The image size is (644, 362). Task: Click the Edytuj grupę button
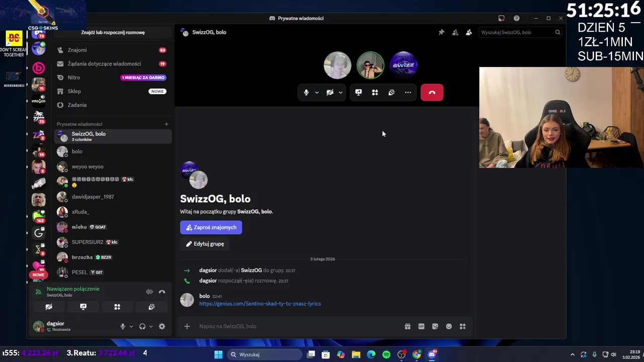pyautogui.click(x=205, y=244)
